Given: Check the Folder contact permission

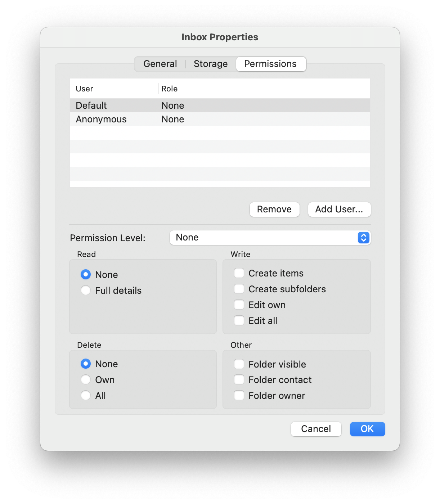Looking at the screenshot, I should (239, 379).
